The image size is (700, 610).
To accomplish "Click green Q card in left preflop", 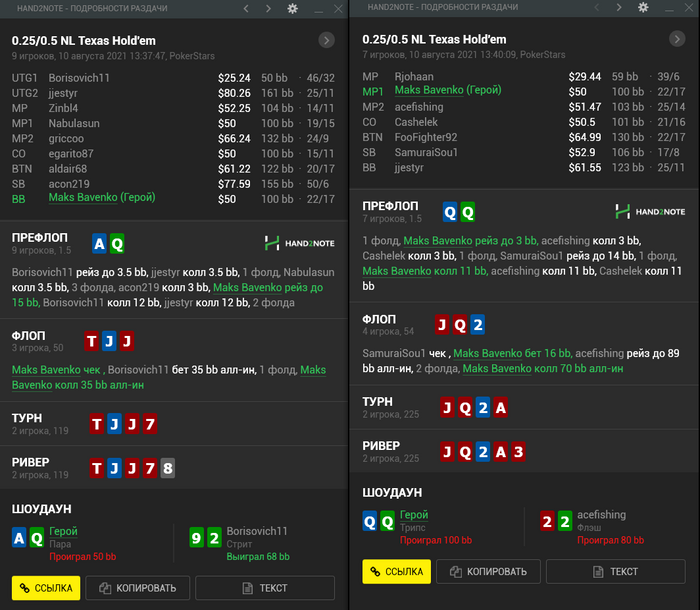I will point(117,244).
